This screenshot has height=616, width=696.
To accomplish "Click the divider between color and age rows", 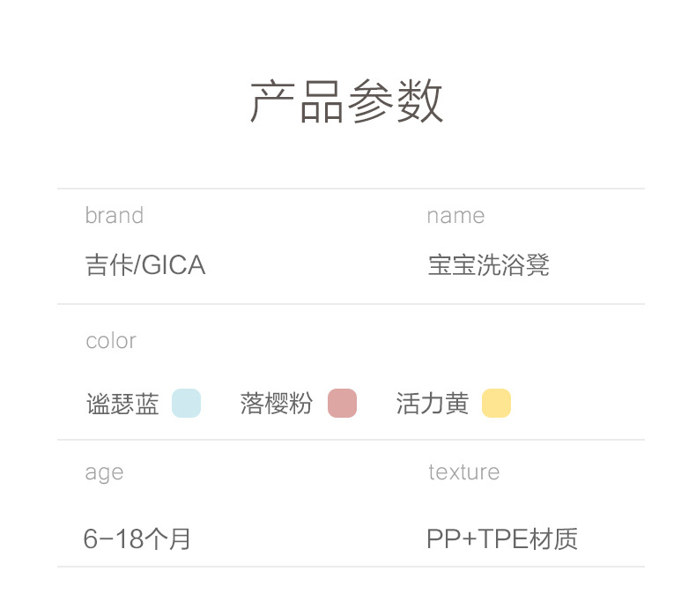I will point(351,439).
